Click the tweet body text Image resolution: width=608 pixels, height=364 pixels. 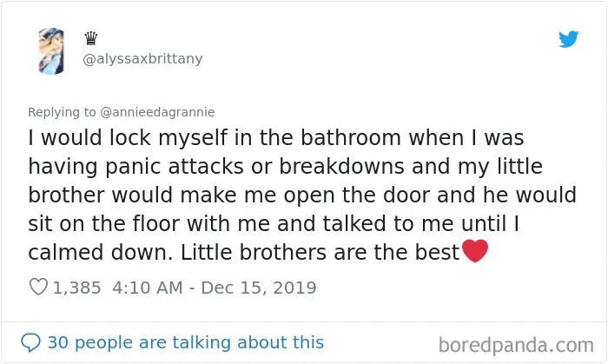click(302, 195)
